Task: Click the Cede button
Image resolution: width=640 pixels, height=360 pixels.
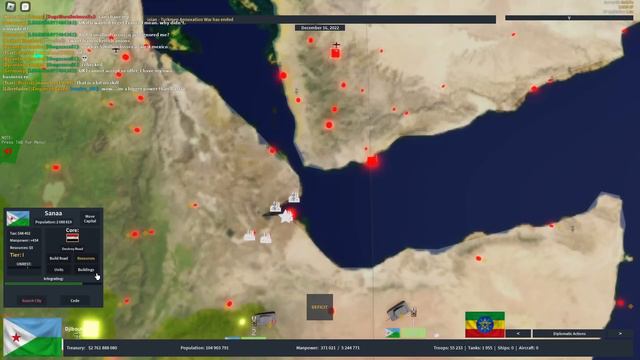Action: (x=75, y=300)
